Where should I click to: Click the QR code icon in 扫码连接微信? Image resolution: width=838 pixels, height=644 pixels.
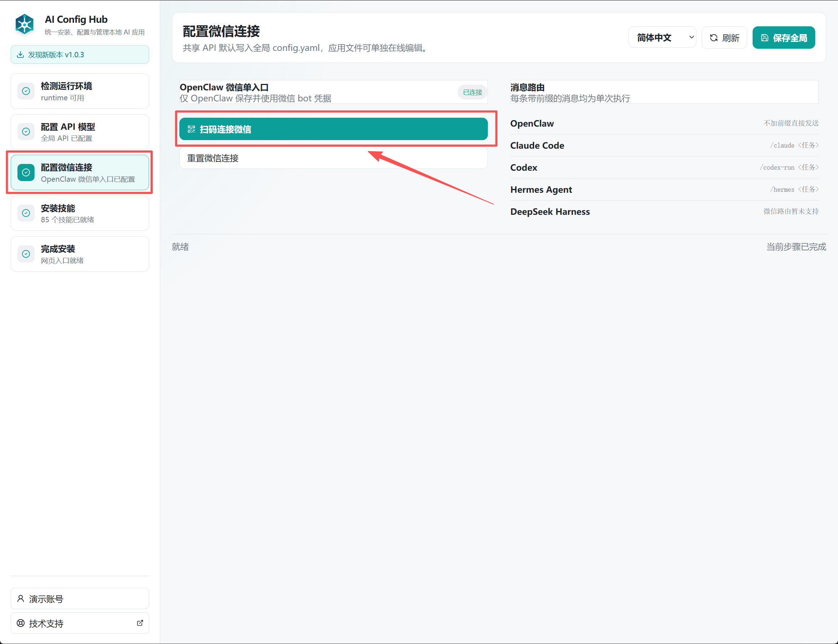click(x=191, y=129)
